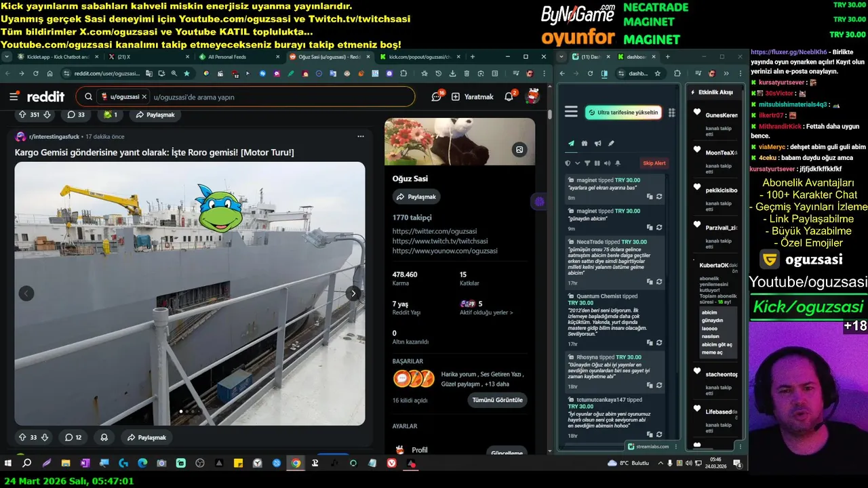Select the megaphone icon tab in Streamlabs

597,143
